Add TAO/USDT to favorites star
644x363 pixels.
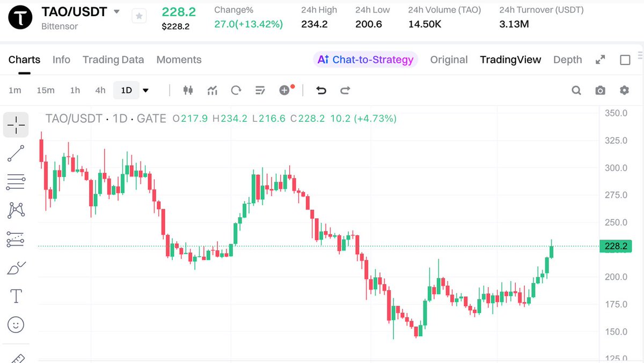(x=139, y=16)
